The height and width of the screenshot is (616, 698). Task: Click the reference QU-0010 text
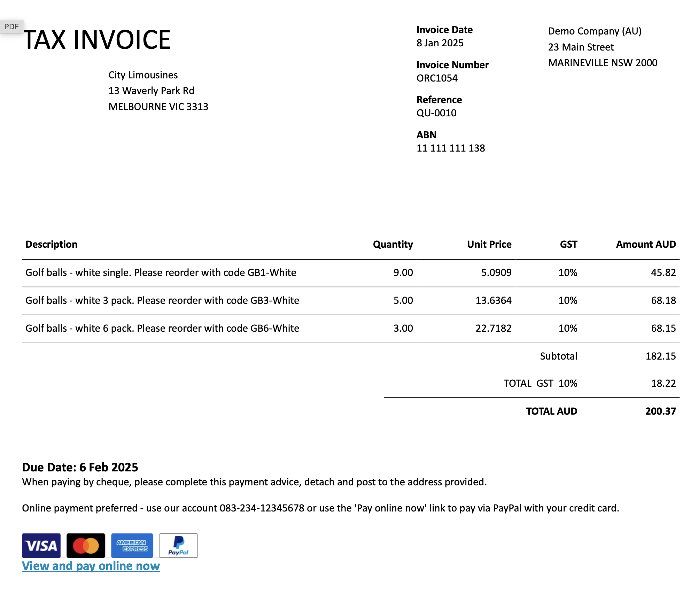[x=436, y=113]
